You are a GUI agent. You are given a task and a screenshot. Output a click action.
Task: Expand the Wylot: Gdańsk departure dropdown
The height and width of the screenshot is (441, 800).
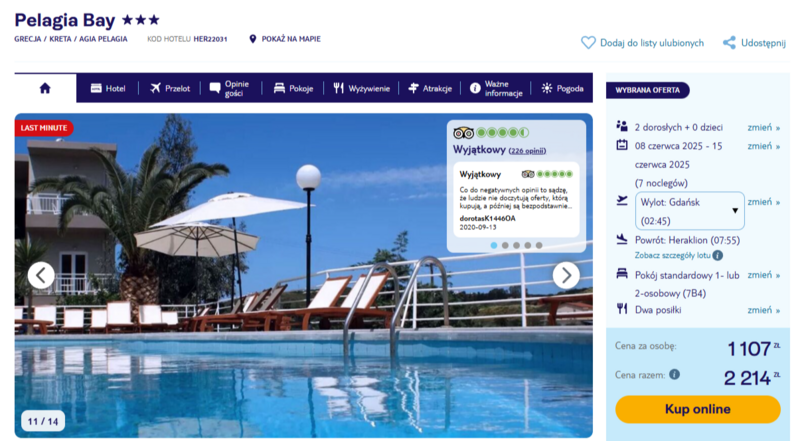(x=689, y=211)
